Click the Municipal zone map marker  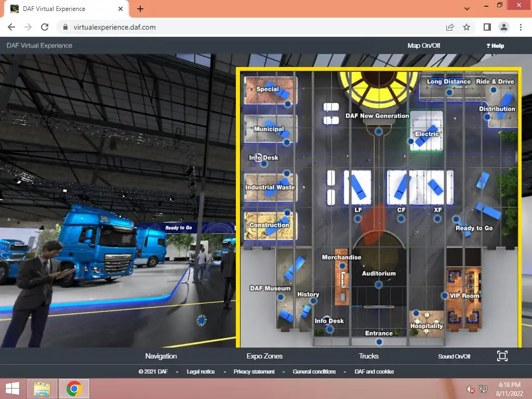[287, 142]
